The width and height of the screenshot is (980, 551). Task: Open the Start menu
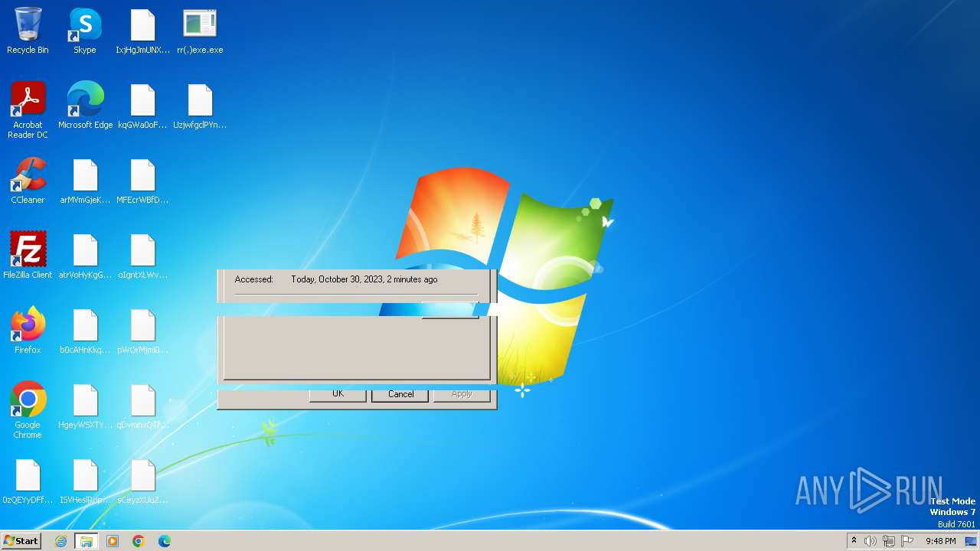pyautogui.click(x=21, y=541)
